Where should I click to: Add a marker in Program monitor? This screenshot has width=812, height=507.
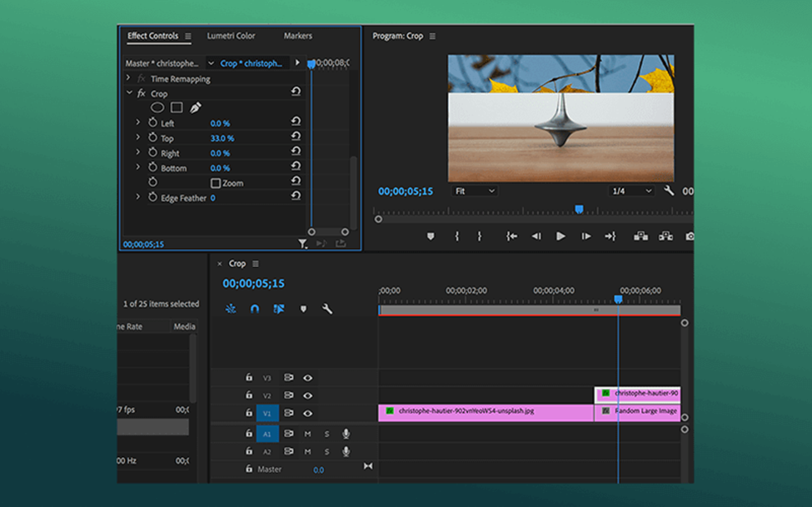pyautogui.click(x=431, y=236)
